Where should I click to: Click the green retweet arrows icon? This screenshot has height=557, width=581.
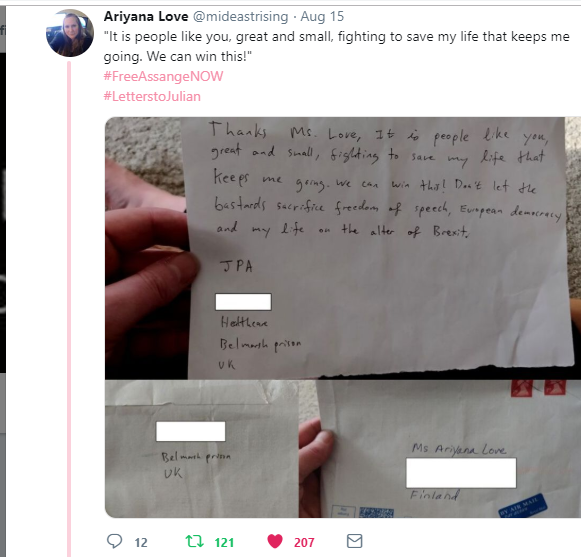(195, 541)
